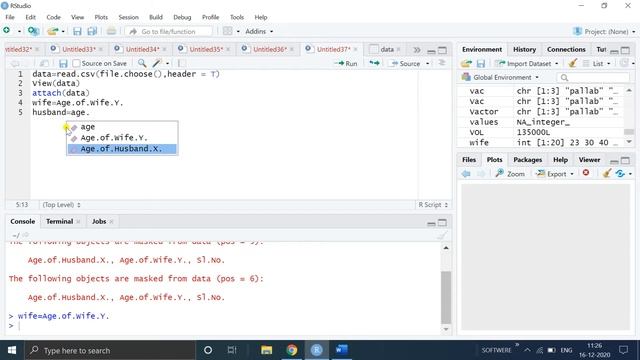Show more tabs with double-chevron
The image size is (640, 360).
click(x=416, y=50)
